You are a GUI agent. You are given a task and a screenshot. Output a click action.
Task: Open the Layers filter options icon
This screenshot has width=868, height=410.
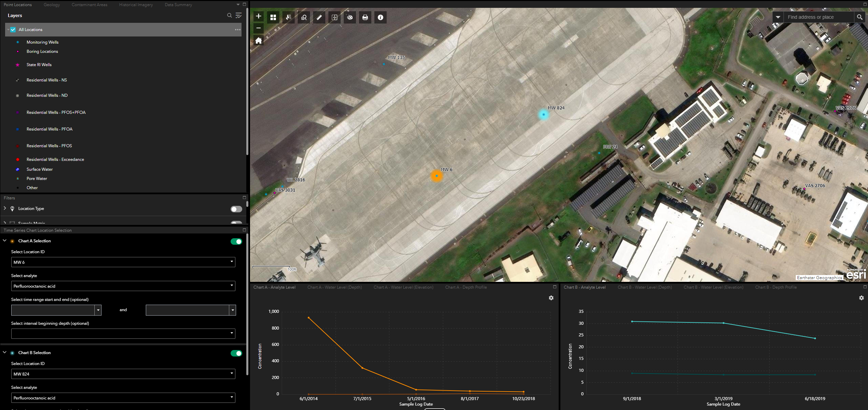(x=238, y=15)
